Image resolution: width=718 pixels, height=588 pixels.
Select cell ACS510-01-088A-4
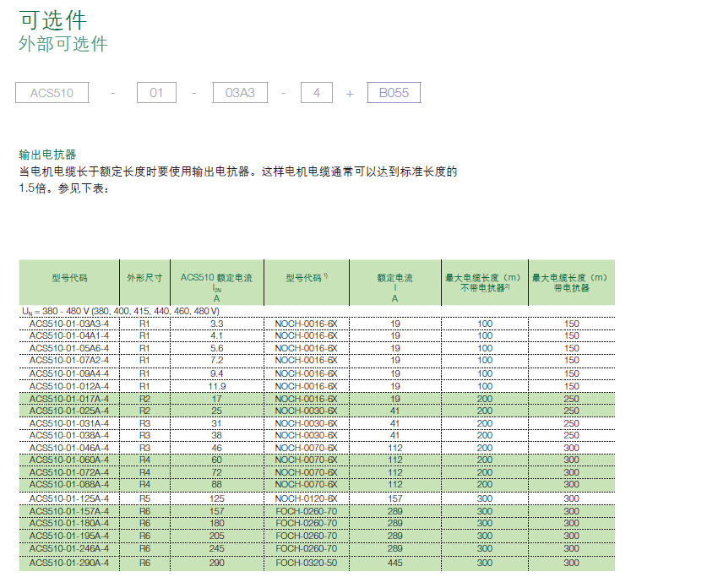click(69, 484)
